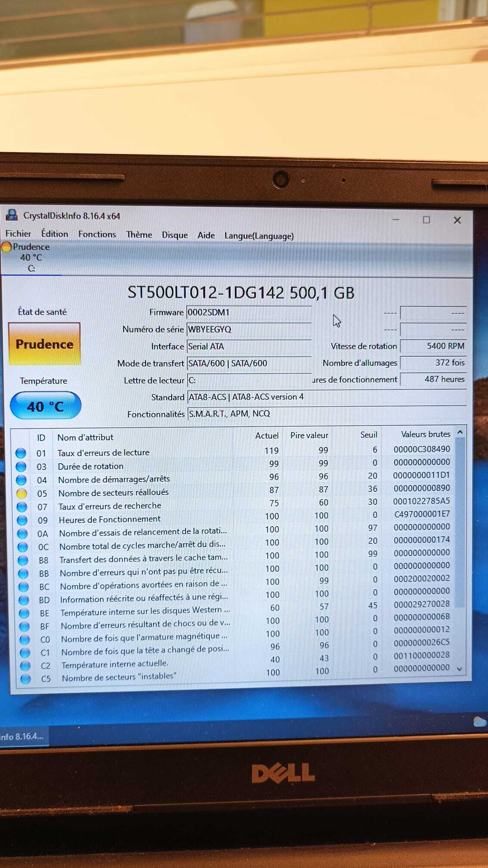
Task: Open the Fonctions menu
Action: pyautogui.click(x=97, y=234)
